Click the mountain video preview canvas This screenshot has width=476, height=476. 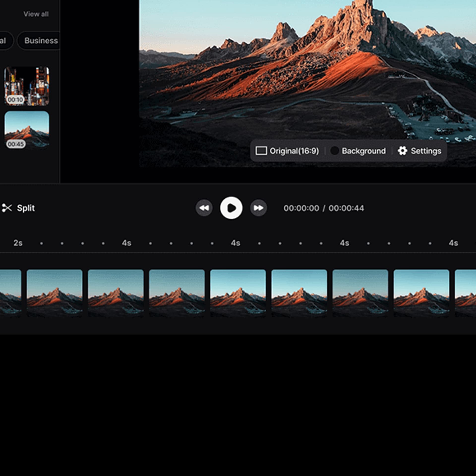307,84
